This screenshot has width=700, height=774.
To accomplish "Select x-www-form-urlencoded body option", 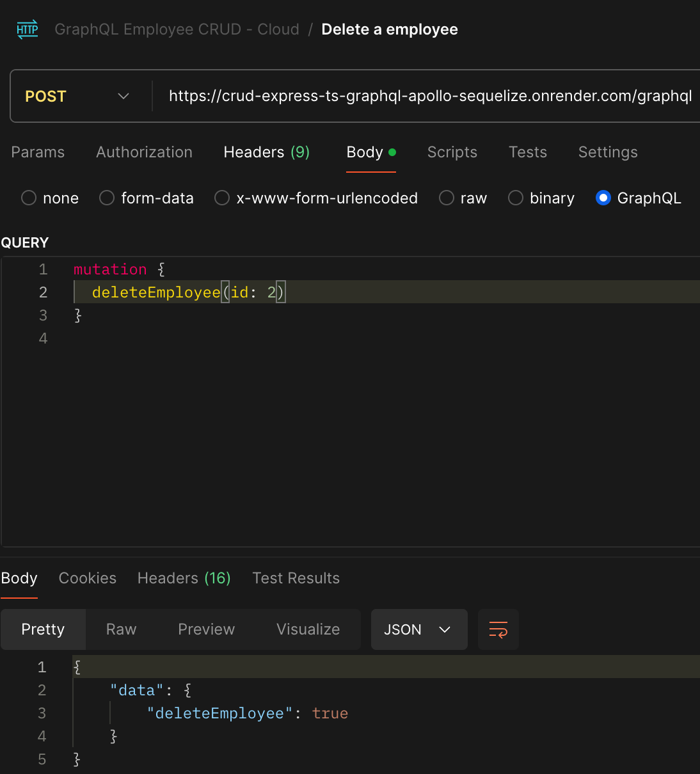I will point(222,198).
